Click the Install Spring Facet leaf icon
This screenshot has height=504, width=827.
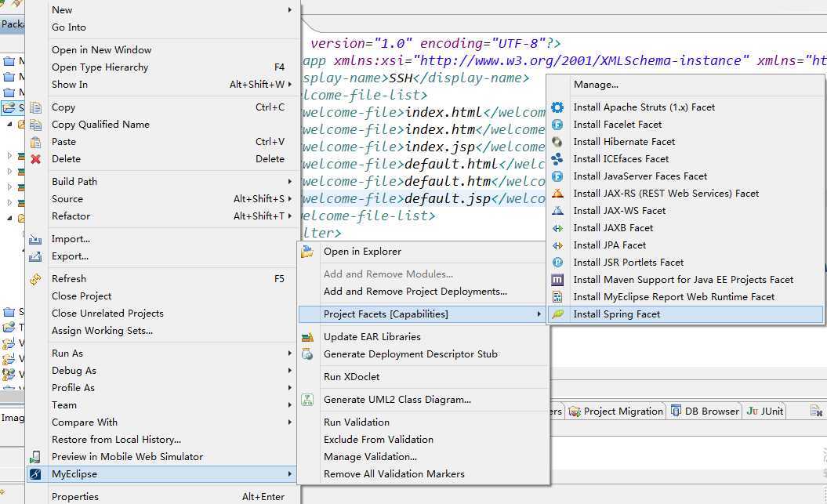click(x=557, y=314)
